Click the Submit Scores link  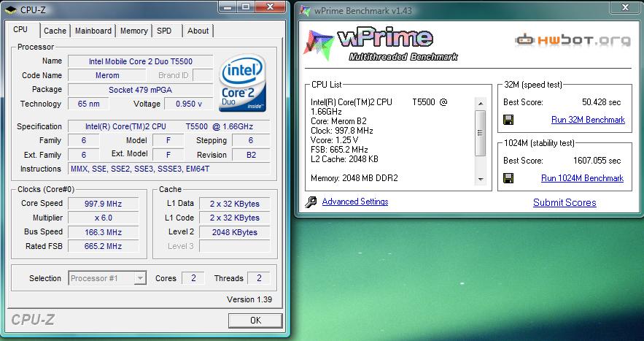565,202
